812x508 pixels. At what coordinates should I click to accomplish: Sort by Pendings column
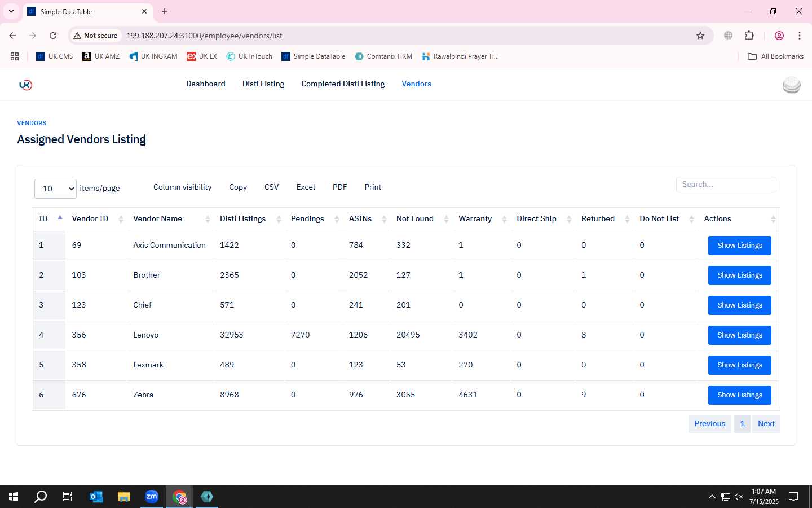point(314,218)
